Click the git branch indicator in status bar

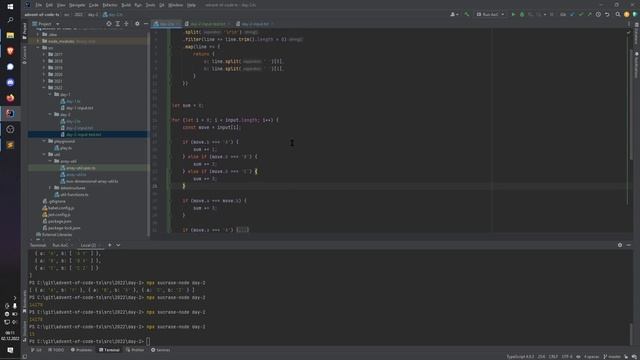click(612, 357)
